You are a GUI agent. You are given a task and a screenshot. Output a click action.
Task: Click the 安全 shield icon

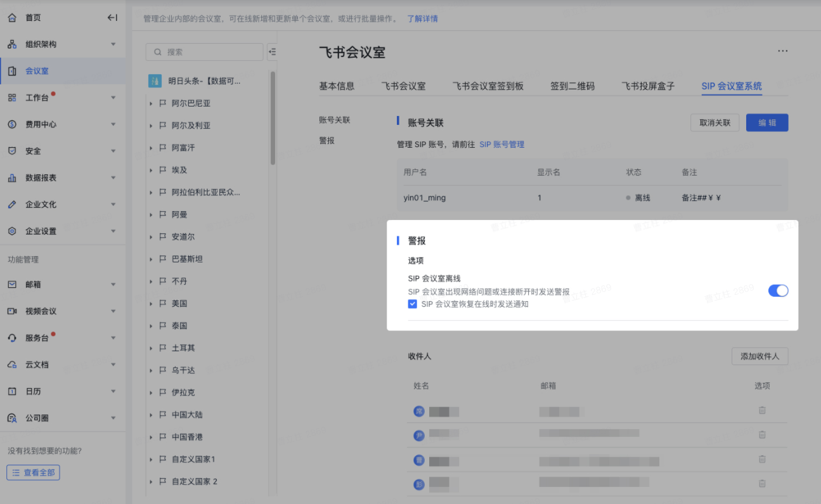pos(12,151)
